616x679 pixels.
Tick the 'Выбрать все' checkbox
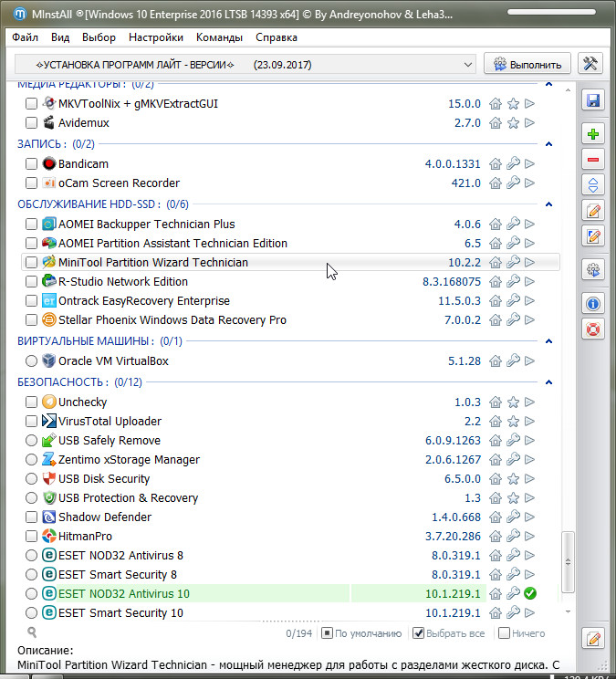point(419,633)
